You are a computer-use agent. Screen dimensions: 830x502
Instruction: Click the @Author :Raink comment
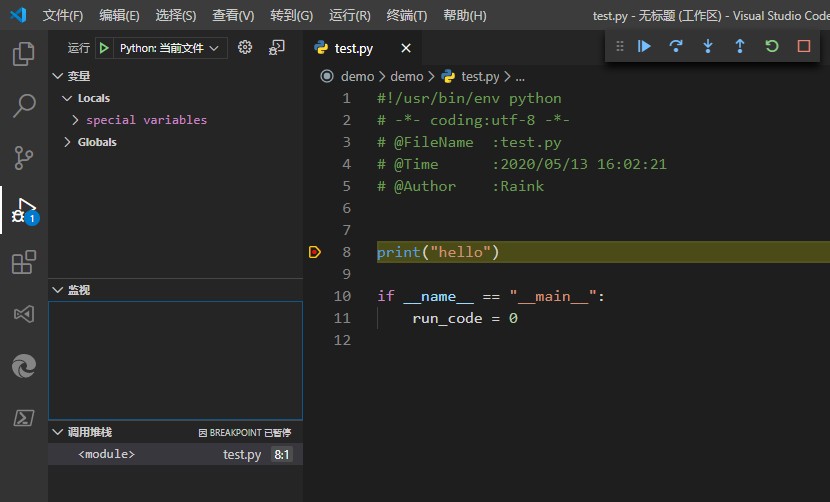[460, 186]
